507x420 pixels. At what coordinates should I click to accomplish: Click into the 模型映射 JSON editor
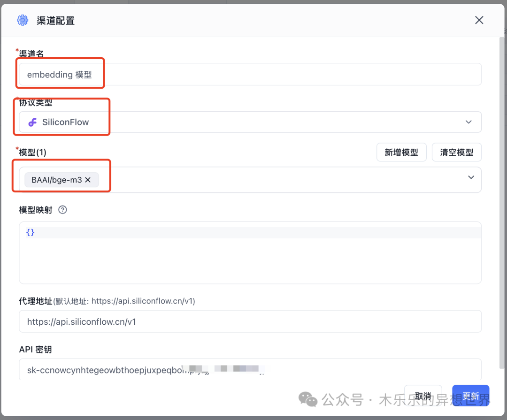pyautogui.click(x=250, y=253)
